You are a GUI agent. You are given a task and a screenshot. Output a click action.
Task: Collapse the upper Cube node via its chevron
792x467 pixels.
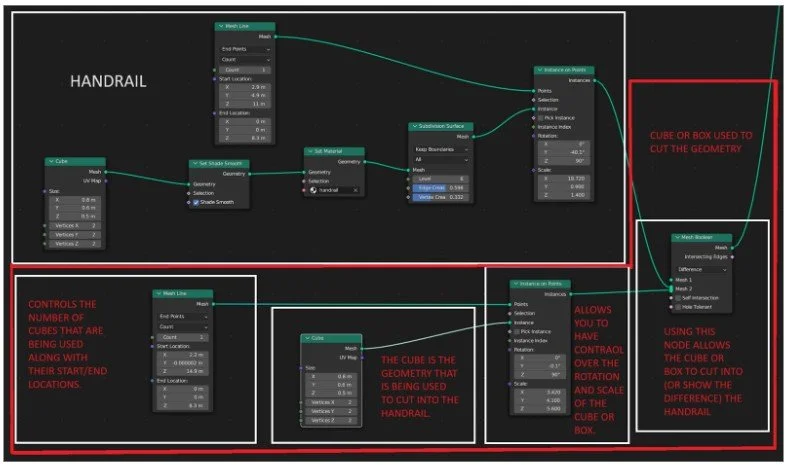tap(51, 162)
